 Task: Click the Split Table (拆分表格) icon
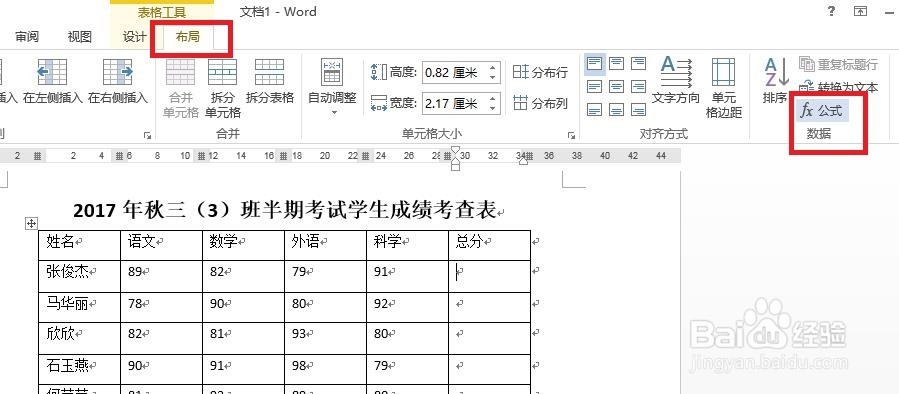pos(269,72)
